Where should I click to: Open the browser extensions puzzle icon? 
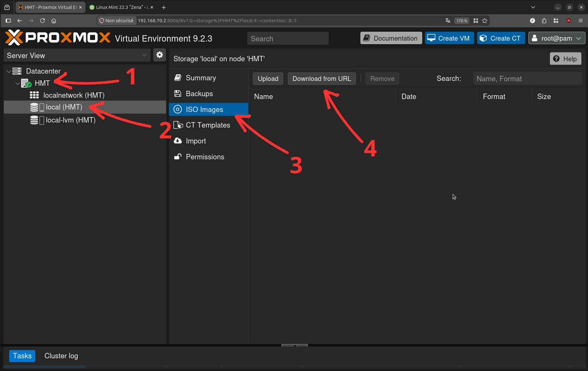point(544,21)
